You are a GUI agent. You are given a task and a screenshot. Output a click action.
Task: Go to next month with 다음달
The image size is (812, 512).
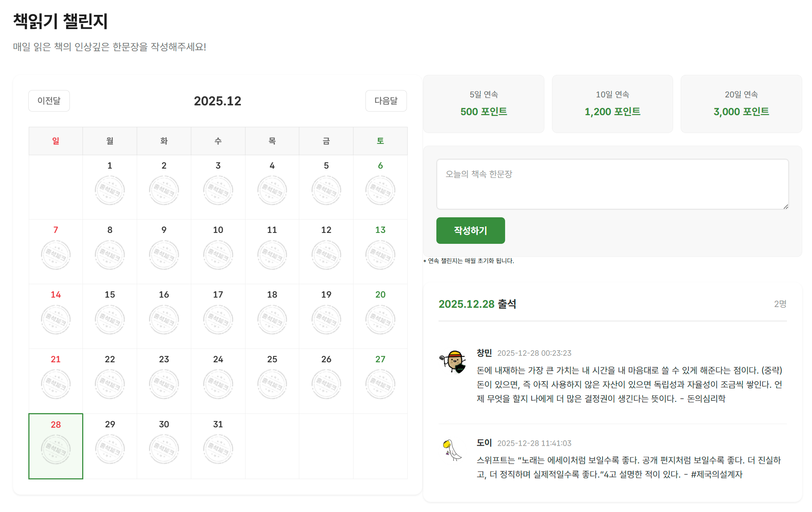click(x=386, y=101)
